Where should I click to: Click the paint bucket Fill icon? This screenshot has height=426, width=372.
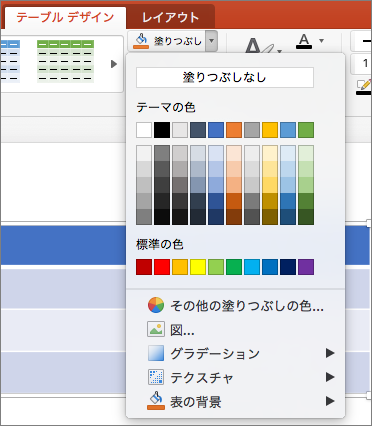click(x=141, y=41)
